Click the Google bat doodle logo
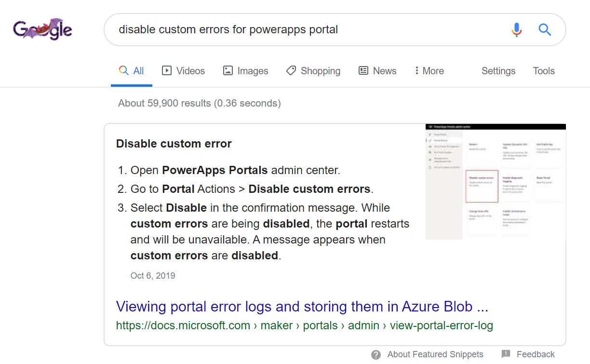The image size is (590, 364). [43, 30]
